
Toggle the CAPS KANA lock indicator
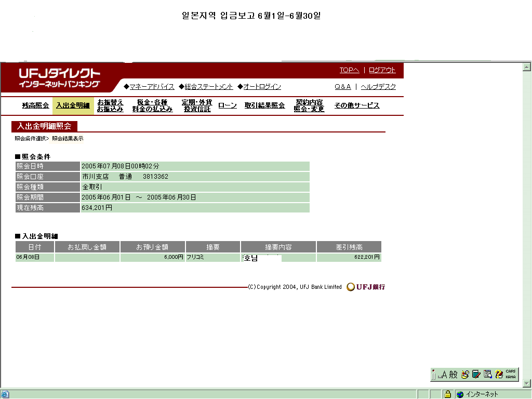pos(510,374)
